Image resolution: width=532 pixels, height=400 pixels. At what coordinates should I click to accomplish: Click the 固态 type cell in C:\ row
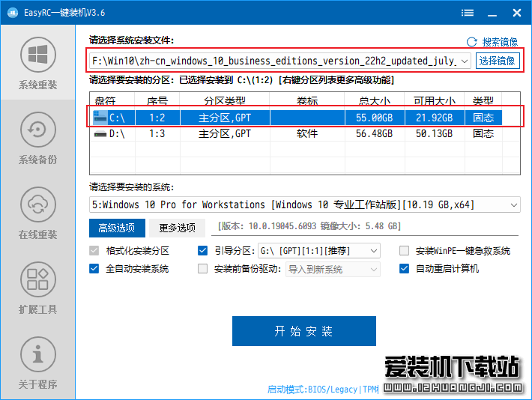click(483, 118)
